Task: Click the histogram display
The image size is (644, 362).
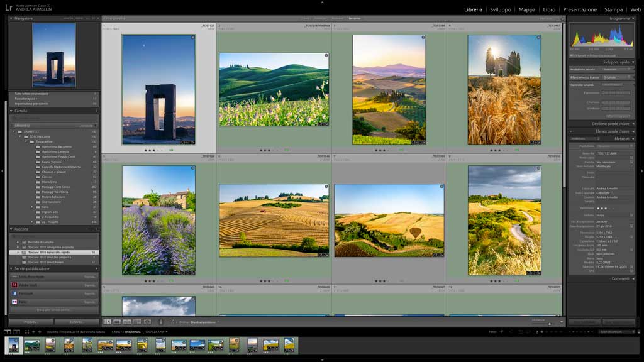Action: [x=601, y=36]
